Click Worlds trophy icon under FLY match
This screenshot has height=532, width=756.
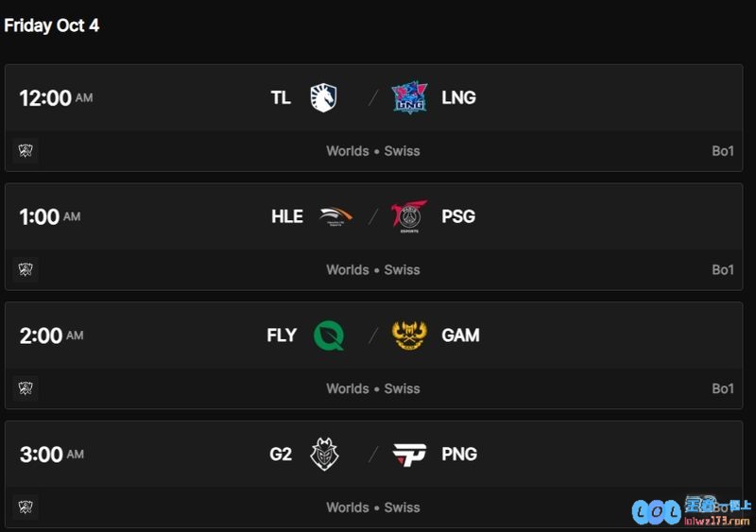tap(26, 387)
